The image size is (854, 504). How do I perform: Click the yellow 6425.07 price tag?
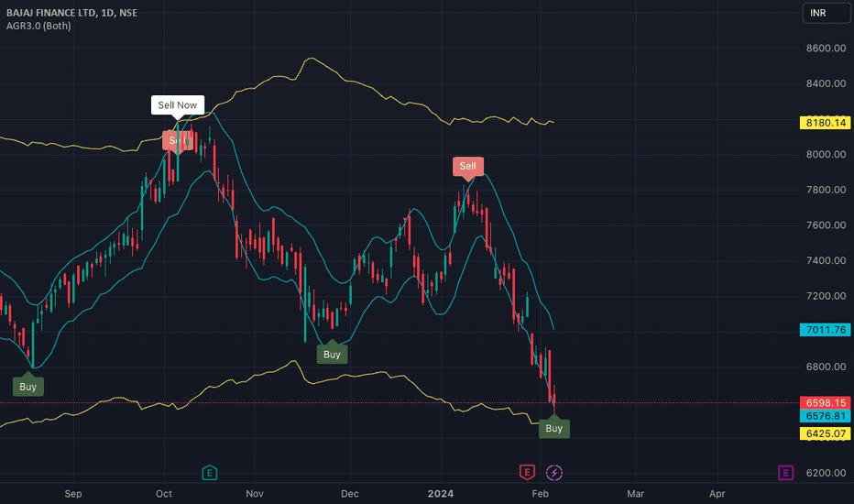click(x=825, y=433)
